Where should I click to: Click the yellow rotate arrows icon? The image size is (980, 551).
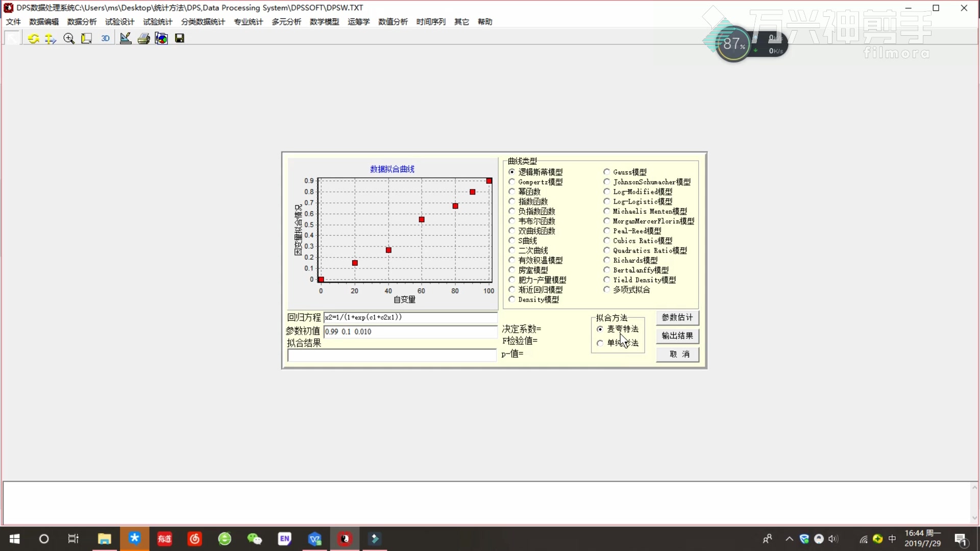33,38
